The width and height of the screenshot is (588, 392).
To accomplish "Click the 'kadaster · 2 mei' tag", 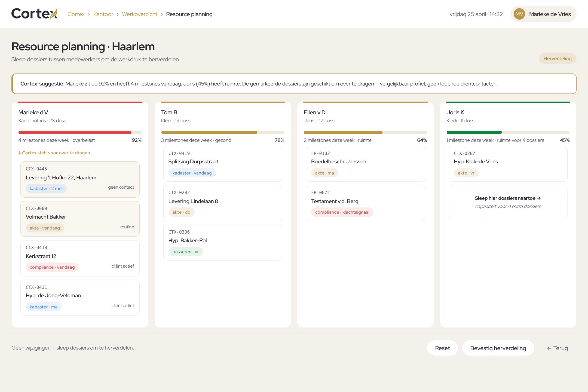I will 46,188.
